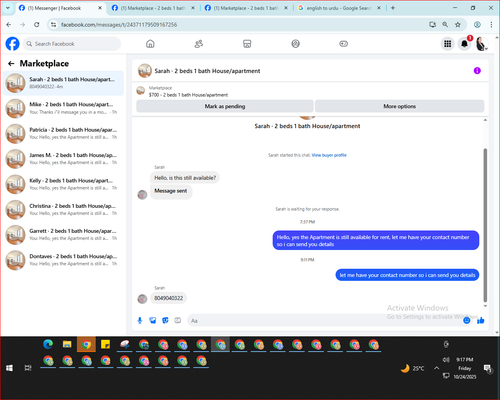Open the zoom magnifier icon in address bar
Viewport: 500px width, 400px height.
(445, 25)
